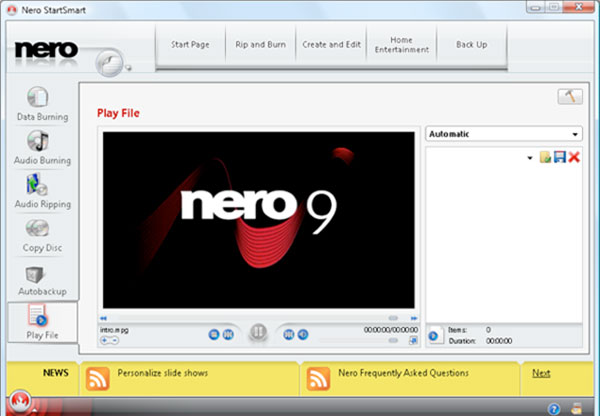Open the Personalize slide shows news item
This screenshot has width=600, height=416.
(163, 373)
